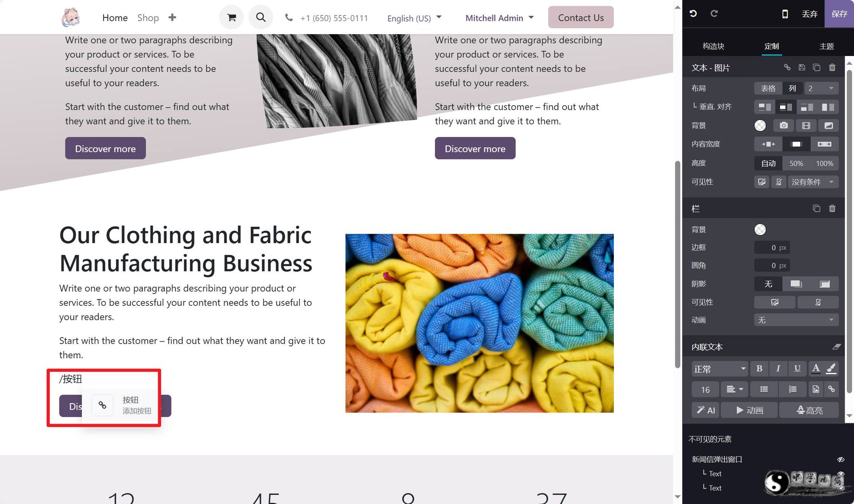Switch layout to 表格 mode
The height and width of the screenshot is (504, 854).
click(x=768, y=88)
